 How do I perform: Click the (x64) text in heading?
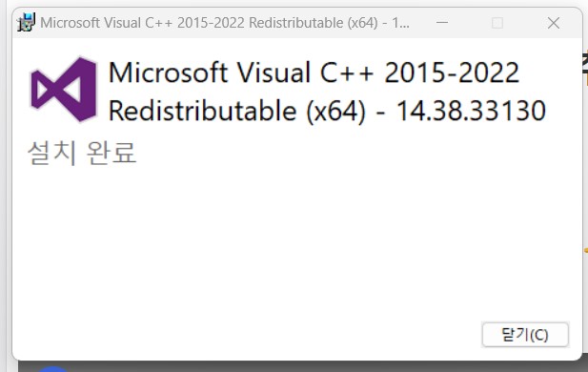coord(335,112)
